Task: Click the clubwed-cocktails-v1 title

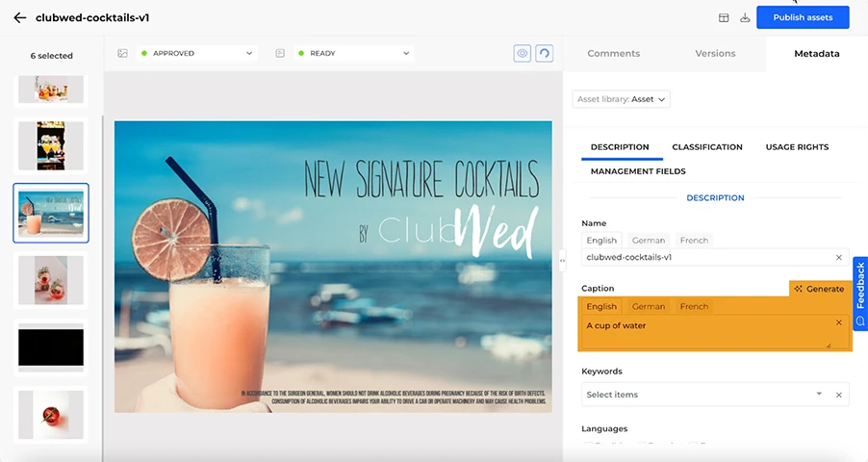Action: (92, 17)
